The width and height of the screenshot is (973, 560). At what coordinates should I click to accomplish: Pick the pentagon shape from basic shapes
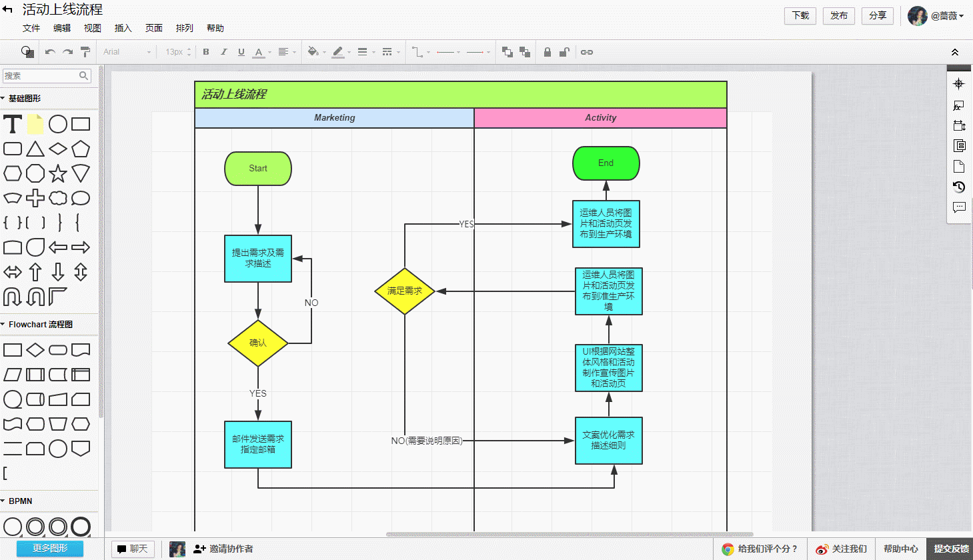pyautogui.click(x=81, y=149)
